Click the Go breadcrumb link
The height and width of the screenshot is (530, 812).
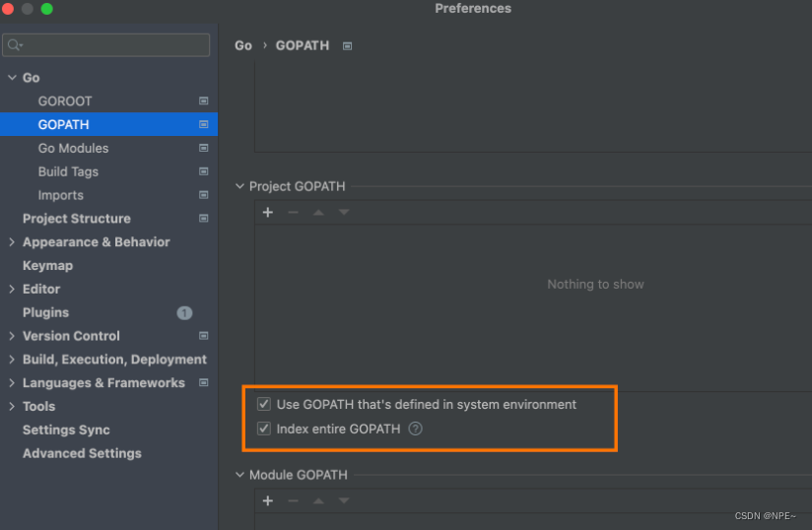point(243,45)
